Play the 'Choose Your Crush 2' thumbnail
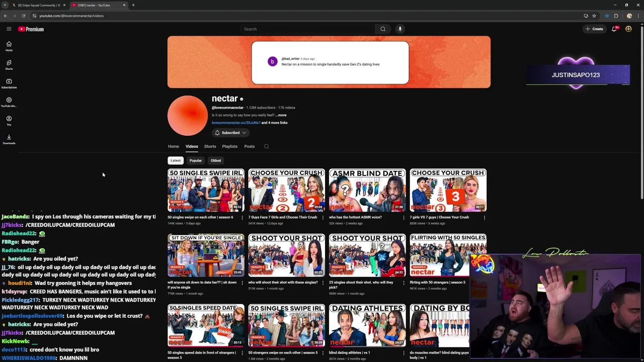 click(x=286, y=190)
